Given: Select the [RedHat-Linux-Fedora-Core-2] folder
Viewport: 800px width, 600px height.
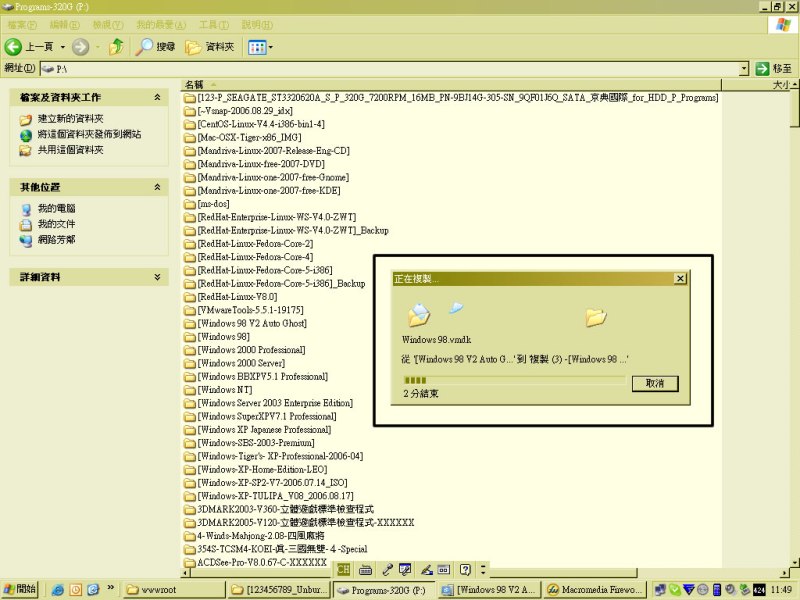Looking at the screenshot, I should coord(249,243).
